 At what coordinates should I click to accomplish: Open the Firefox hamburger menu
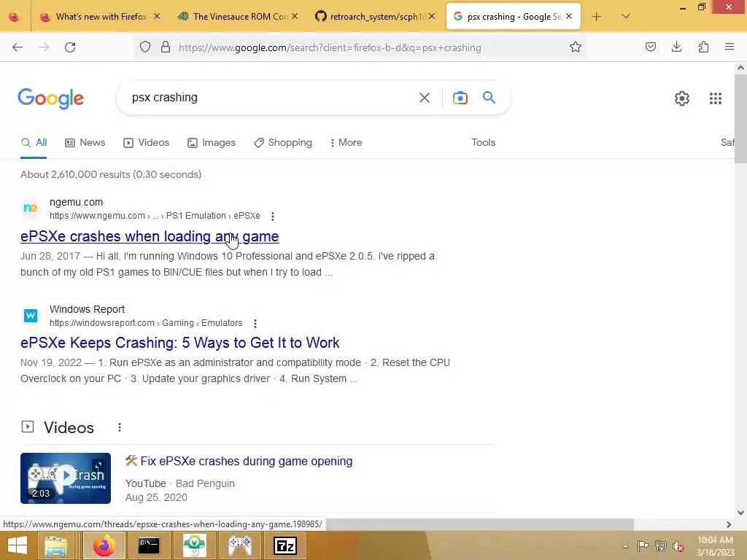click(x=729, y=47)
